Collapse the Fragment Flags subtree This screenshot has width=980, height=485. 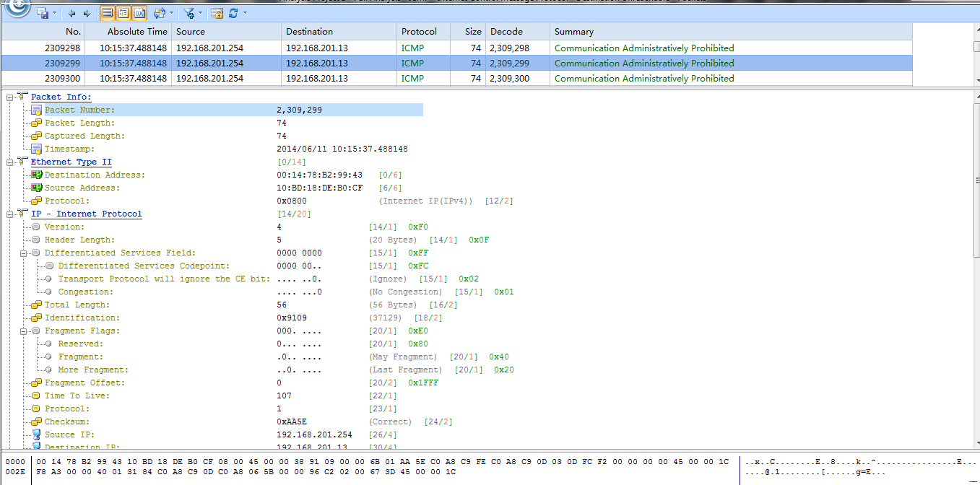(x=25, y=331)
